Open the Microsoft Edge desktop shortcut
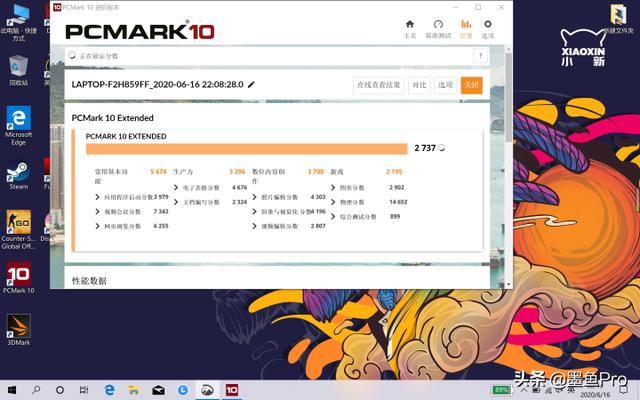Image resolution: width=640 pixels, height=400 pixels. (x=18, y=126)
